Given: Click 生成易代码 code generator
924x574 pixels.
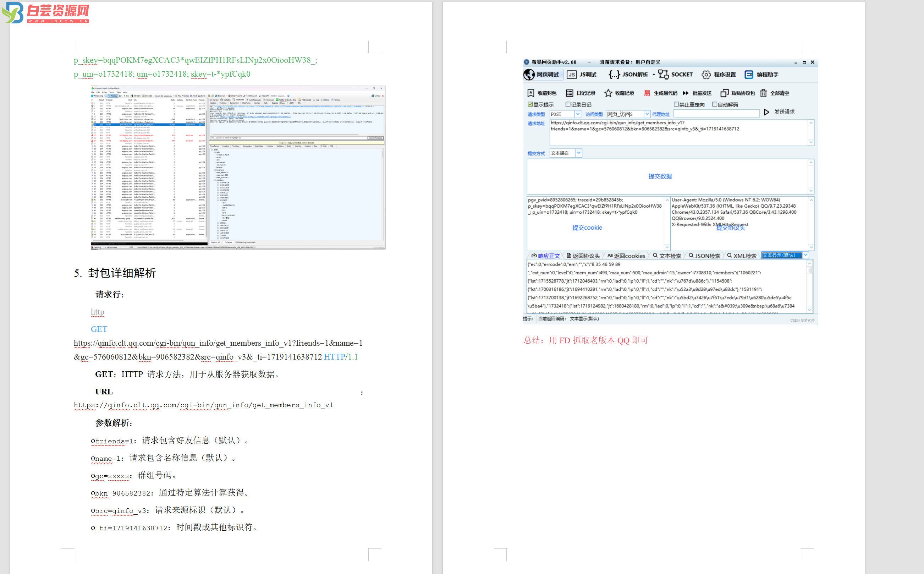Looking at the screenshot, I should click(x=661, y=93).
